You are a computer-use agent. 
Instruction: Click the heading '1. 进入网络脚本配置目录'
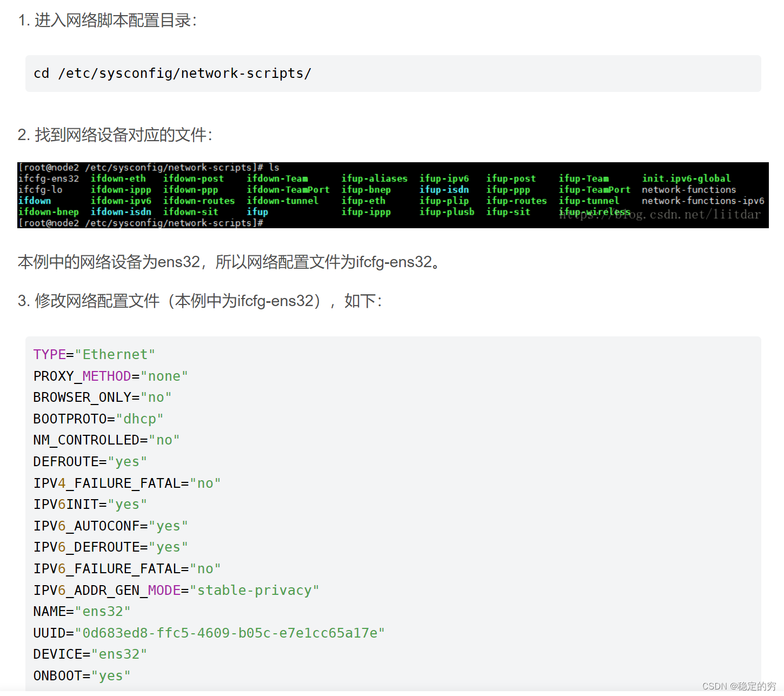108,21
